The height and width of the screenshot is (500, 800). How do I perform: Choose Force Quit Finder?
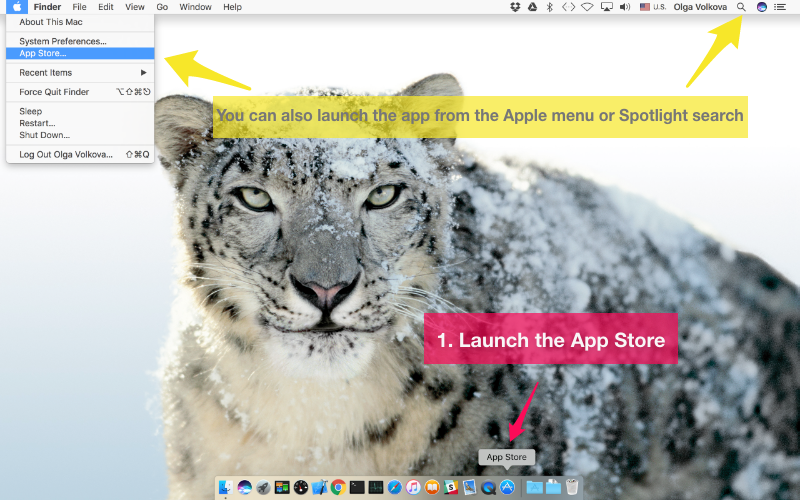[80, 92]
